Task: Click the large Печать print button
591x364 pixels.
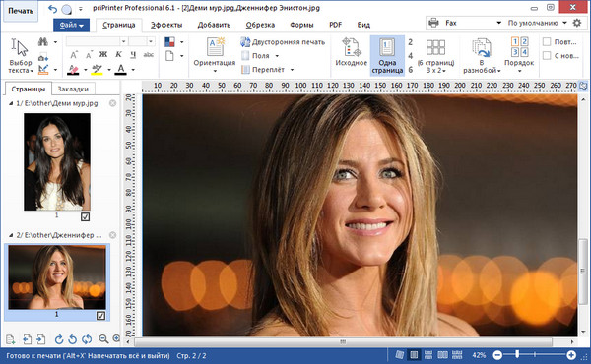Action: pyautogui.click(x=21, y=11)
